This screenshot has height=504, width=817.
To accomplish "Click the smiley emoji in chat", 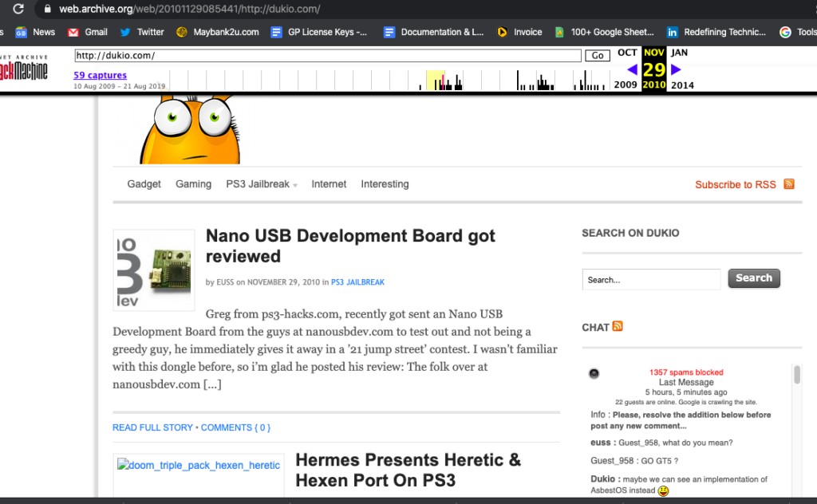I will pyautogui.click(x=663, y=490).
